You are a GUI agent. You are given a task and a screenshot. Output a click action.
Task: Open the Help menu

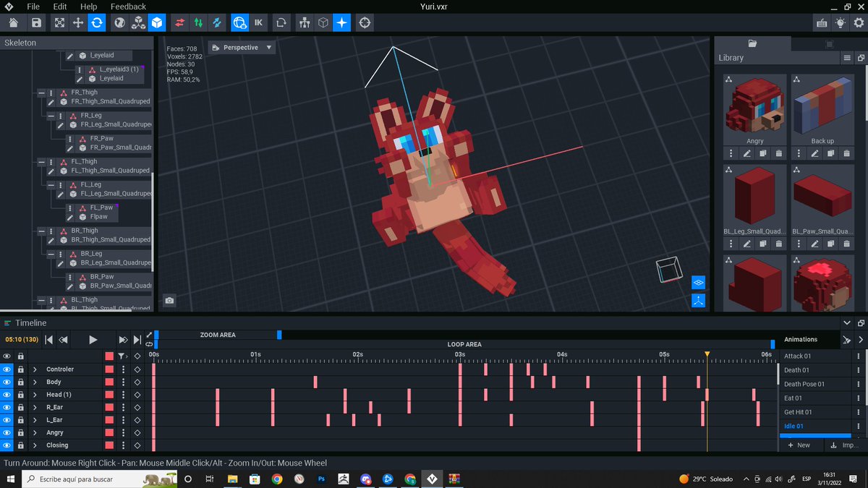pyautogui.click(x=89, y=7)
